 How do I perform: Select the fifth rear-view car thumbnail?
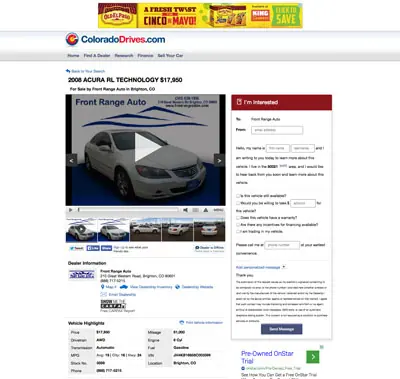[209, 230]
